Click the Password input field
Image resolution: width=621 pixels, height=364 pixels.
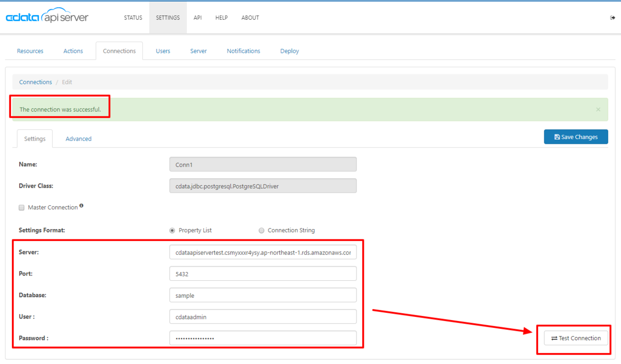pos(263,338)
